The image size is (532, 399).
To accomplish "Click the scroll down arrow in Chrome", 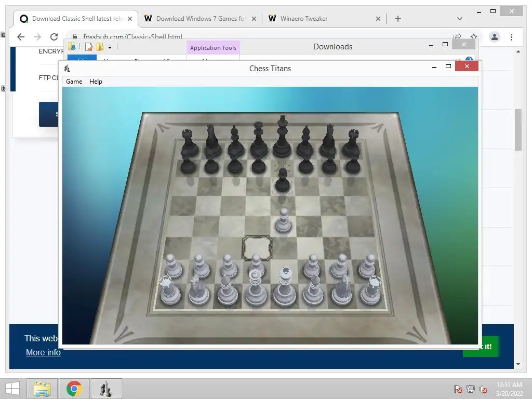I will coord(518,364).
